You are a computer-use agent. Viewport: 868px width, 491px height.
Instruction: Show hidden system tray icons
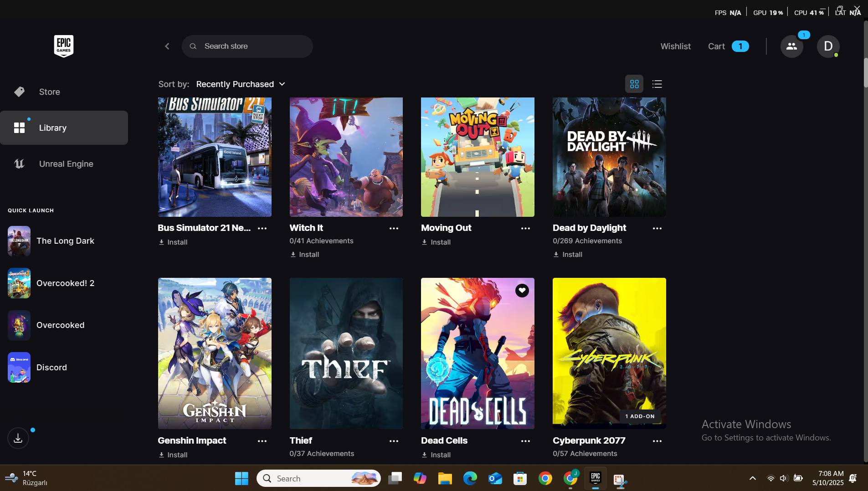[x=753, y=479]
